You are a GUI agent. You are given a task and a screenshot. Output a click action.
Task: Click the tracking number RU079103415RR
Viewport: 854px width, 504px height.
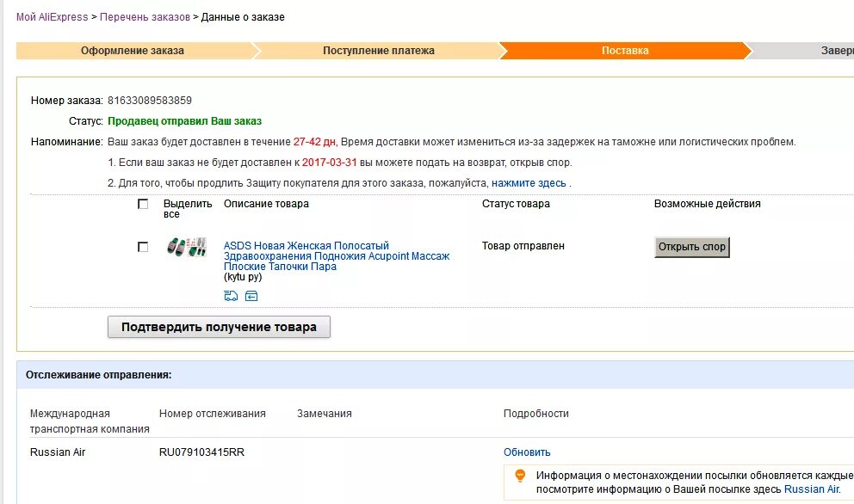pyautogui.click(x=201, y=452)
